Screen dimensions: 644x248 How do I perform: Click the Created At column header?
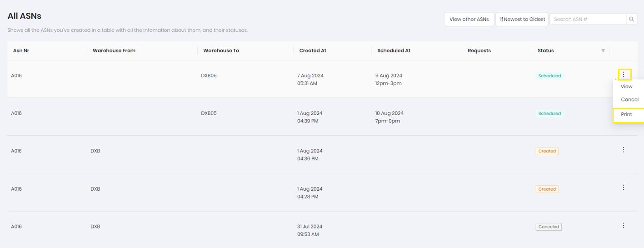coord(313,51)
